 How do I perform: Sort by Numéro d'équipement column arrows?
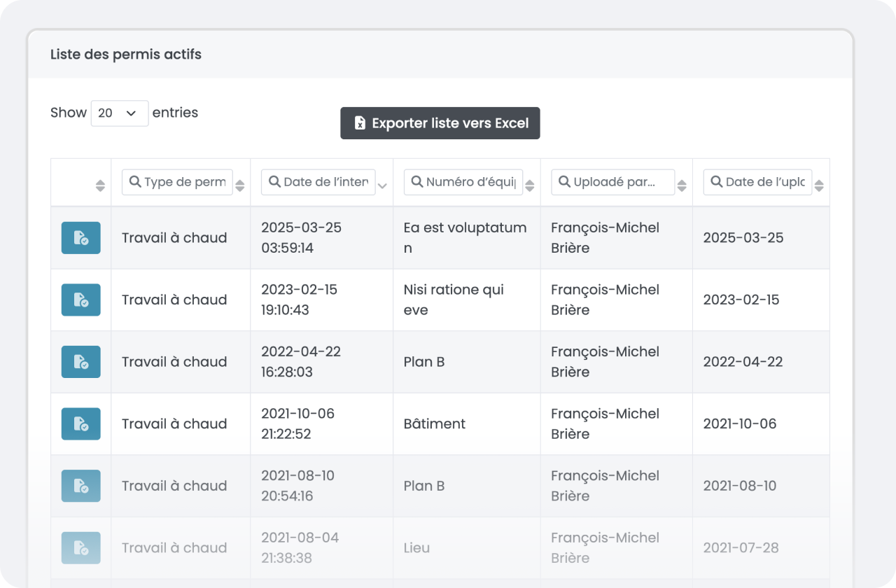point(530,185)
